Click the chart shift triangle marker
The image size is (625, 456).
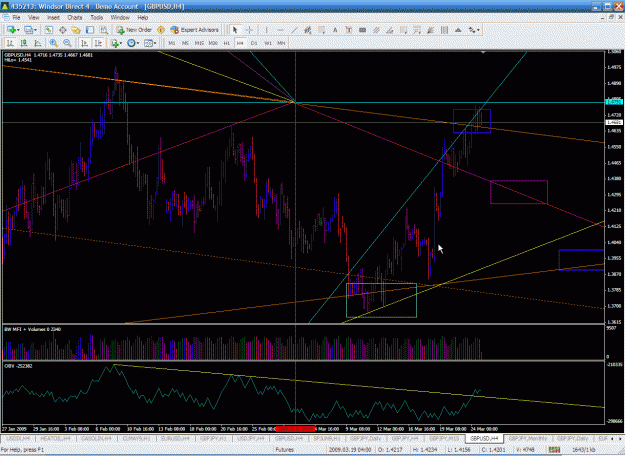click(x=483, y=52)
